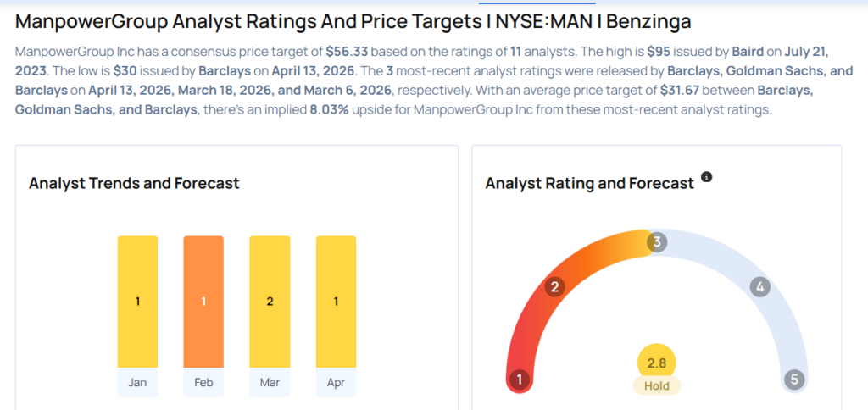Select the orange February bar
The image size is (868, 410).
[x=203, y=301]
